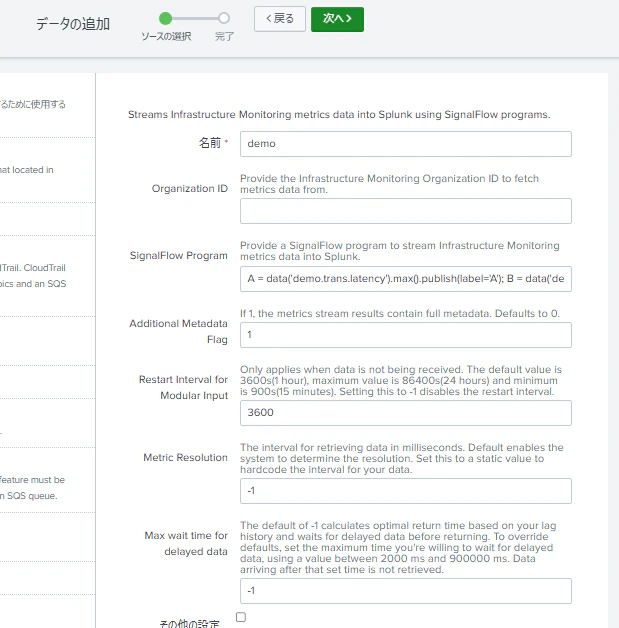
Task: Click the Restart Interval field showing 3600
Action: 406,413
